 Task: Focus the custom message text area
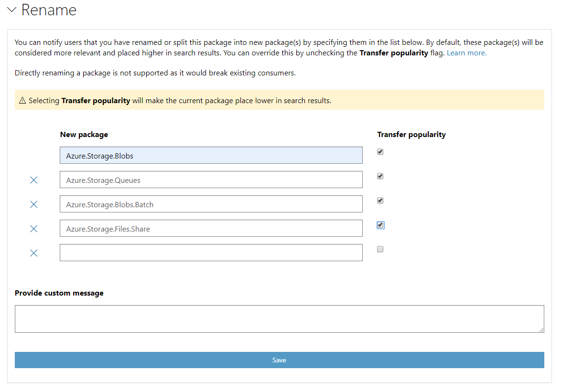point(280,319)
